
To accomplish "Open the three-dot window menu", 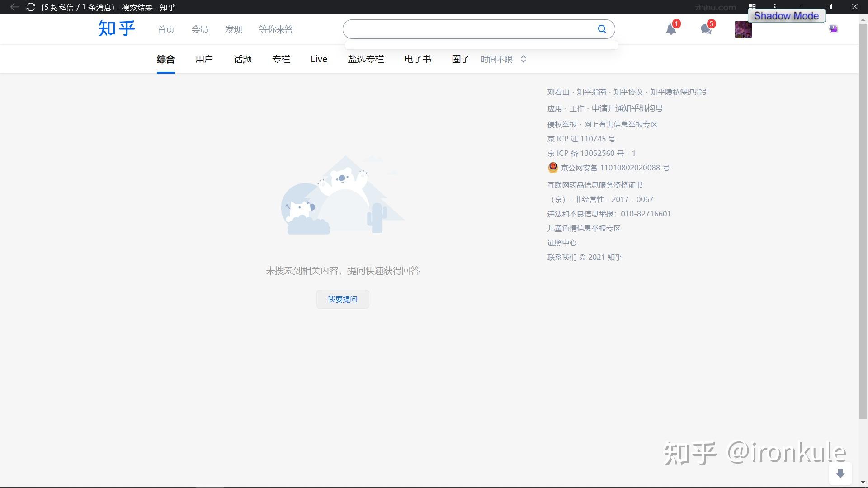I will point(774,5).
